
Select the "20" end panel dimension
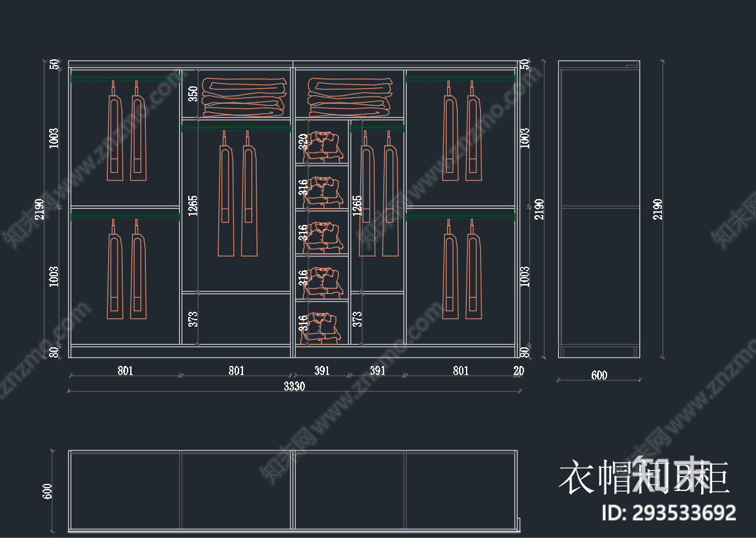[x=518, y=370]
